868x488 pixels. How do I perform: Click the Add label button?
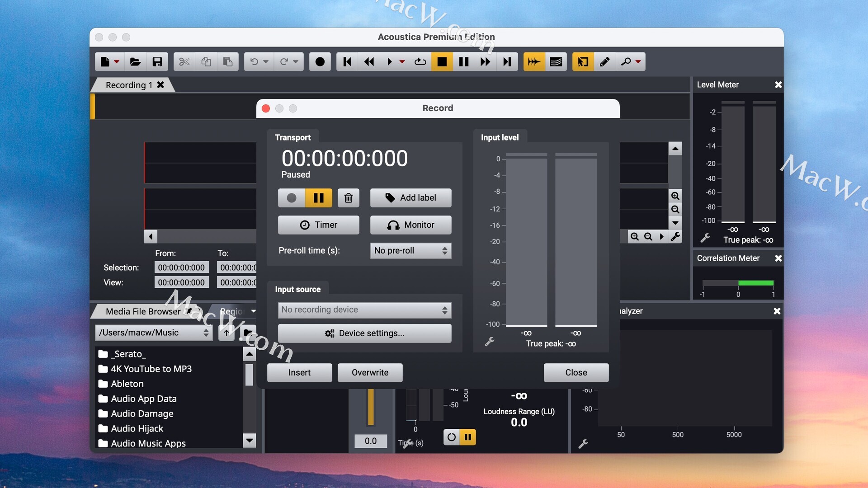(x=410, y=198)
